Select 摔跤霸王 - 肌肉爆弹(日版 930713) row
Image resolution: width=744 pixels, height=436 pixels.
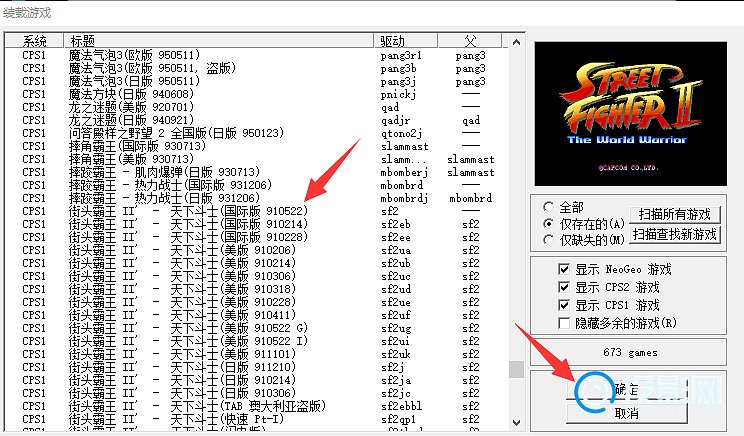tap(256, 172)
